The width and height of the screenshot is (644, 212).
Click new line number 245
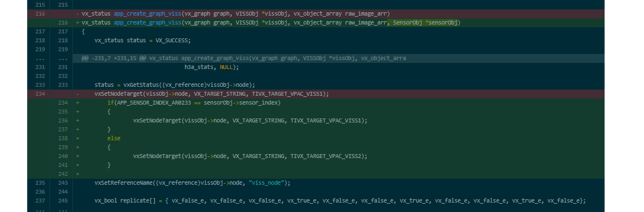point(63,200)
